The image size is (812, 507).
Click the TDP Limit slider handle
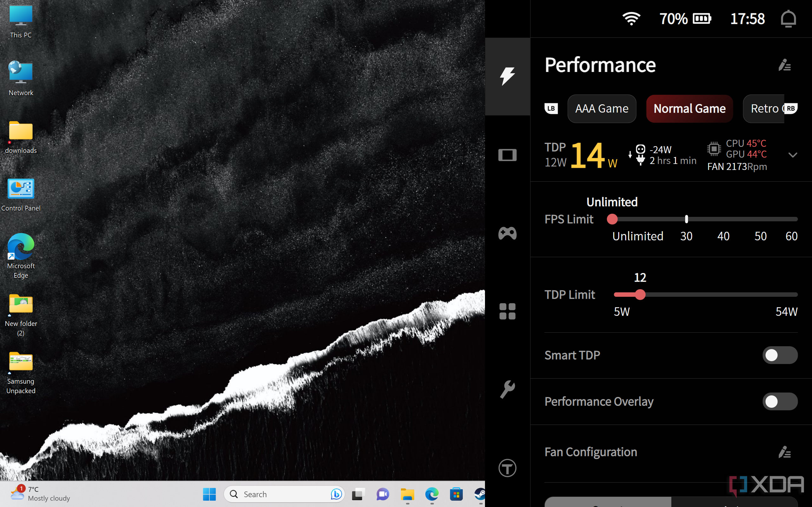tap(640, 295)
